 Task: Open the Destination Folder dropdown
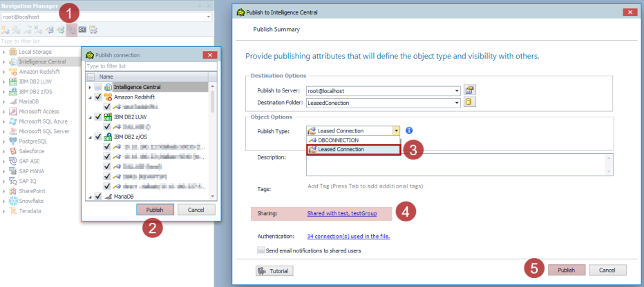click(x=457, y=103)
